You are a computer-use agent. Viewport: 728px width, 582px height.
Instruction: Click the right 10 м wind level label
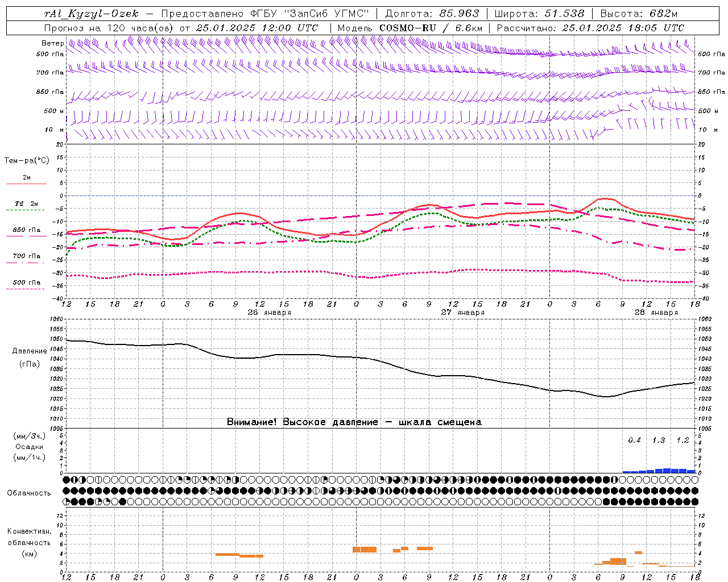708,130
